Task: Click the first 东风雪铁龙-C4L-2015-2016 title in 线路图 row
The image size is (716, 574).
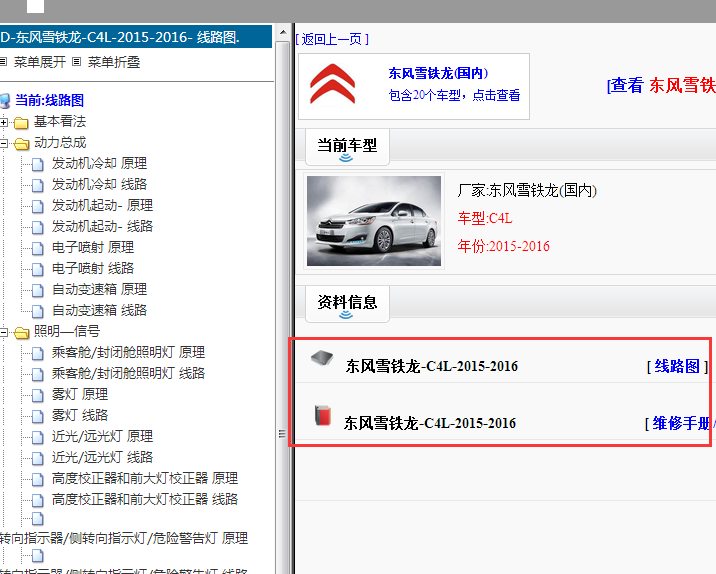Action: pos(432,366)
